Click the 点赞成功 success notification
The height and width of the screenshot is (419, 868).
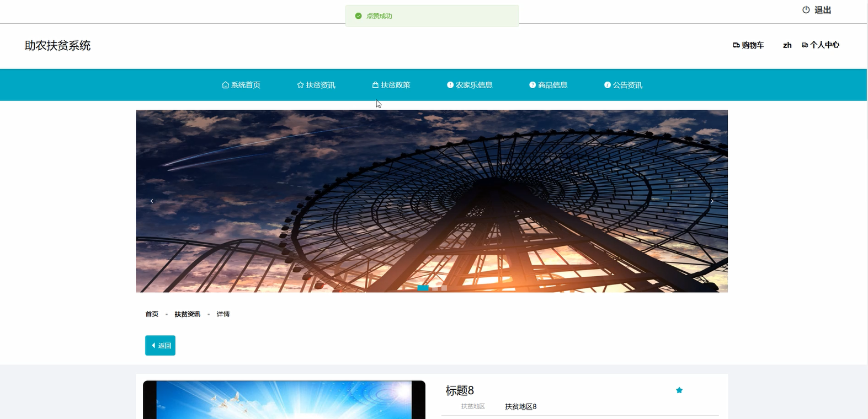432,16
